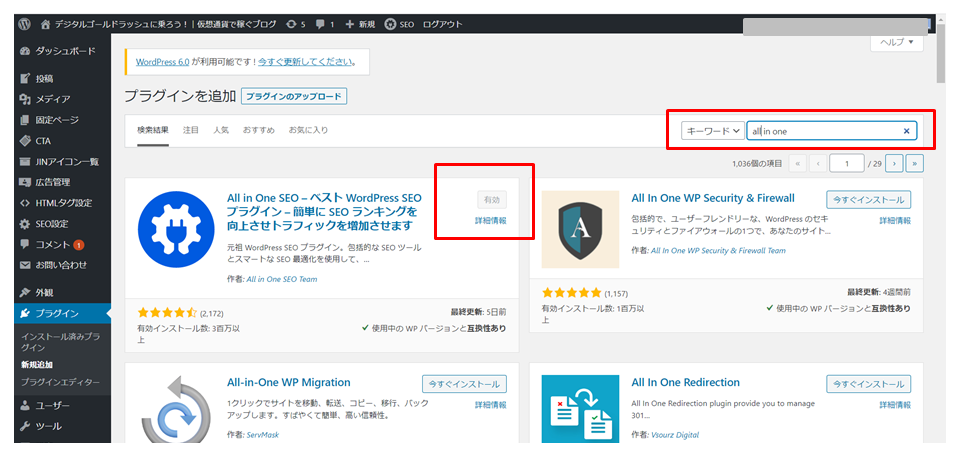Open author link Vsourz Digital
Image resolution: width=960 pixels, height=456 pixels.
[x=675, y=435]
